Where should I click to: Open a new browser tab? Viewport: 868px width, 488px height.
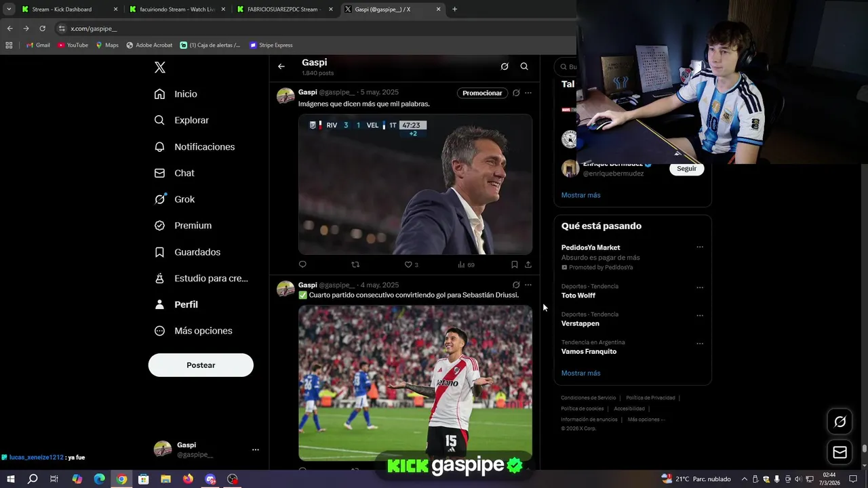click(x=454, y=9)
